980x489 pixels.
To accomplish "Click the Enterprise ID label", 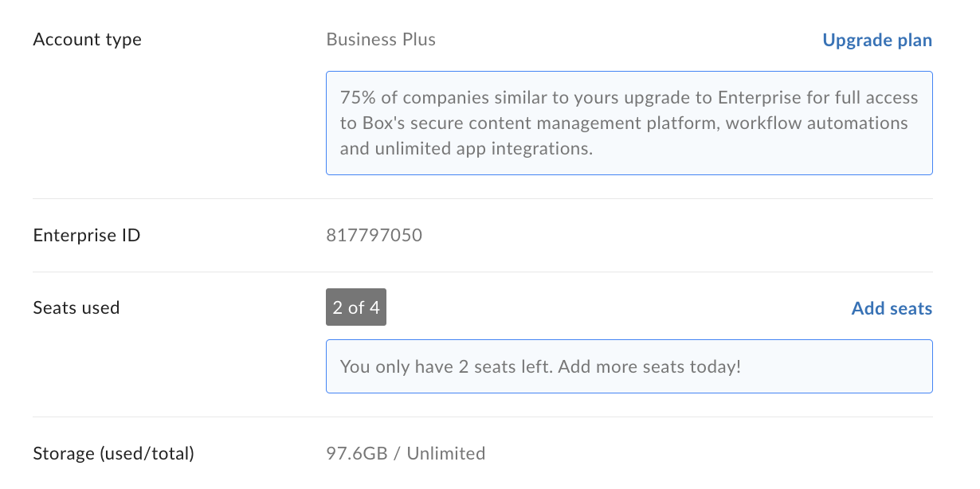I will [x=86, y=235].
